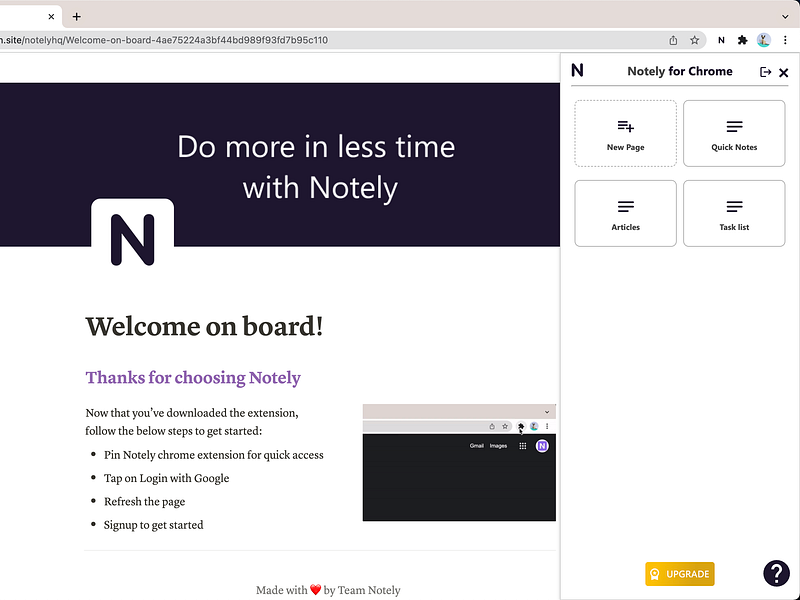Open the Chrome profile avatar

[765, 40]
